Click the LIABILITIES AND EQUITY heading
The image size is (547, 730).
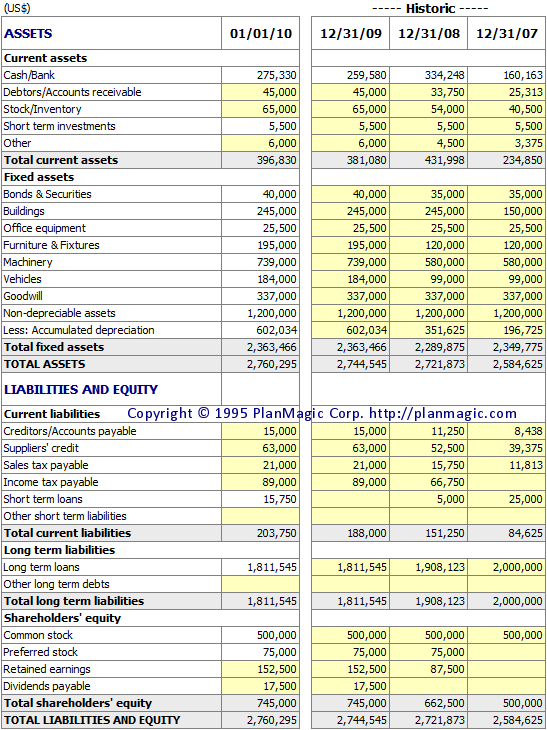click(81, 389)
